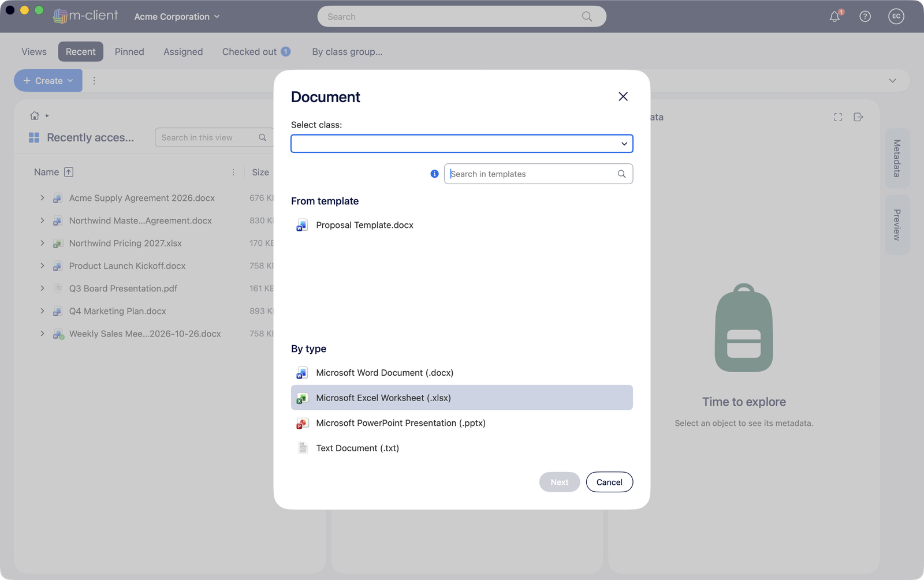The height and width of the screenshot is (580, 924).
Task: Click the search icon in templates field
Action: click(x=621, y=174)
